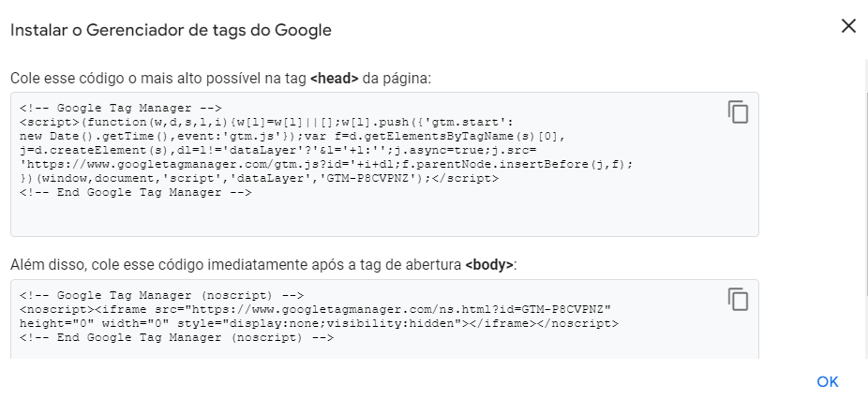Viewport: 868px width, 399px height.
Task: Click the bold <body> word in instructions
Action: click(x=489, y=265)
